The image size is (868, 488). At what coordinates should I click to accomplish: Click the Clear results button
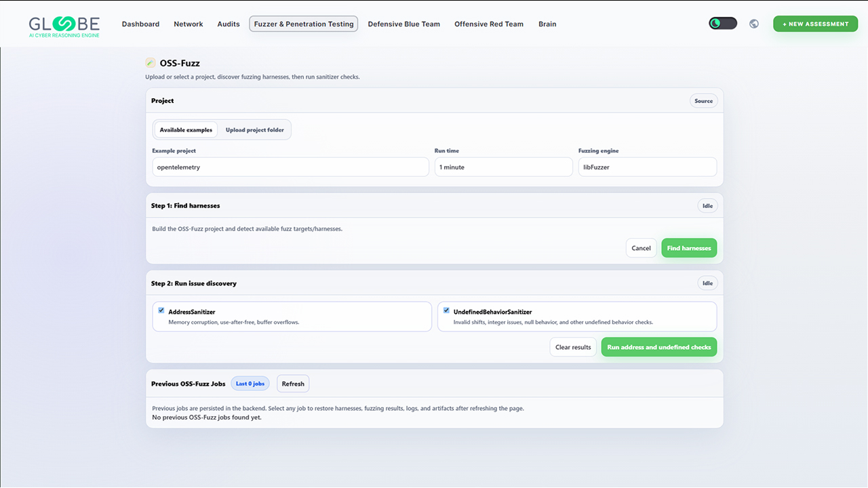click(573, 347)
